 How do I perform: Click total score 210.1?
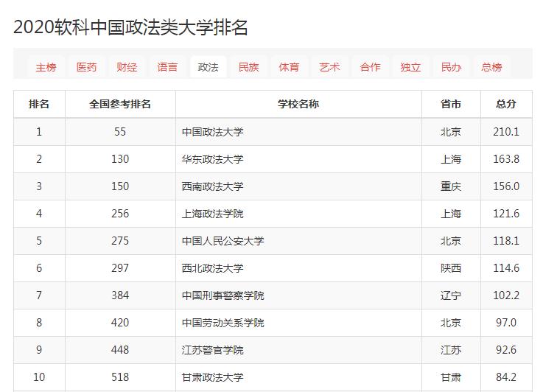coord(506,132)
